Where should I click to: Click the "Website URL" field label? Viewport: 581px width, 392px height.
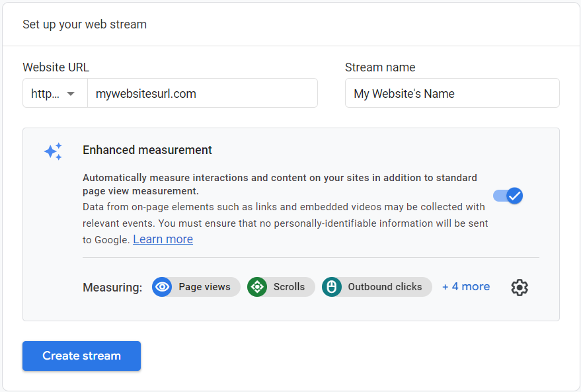point(56,67)
